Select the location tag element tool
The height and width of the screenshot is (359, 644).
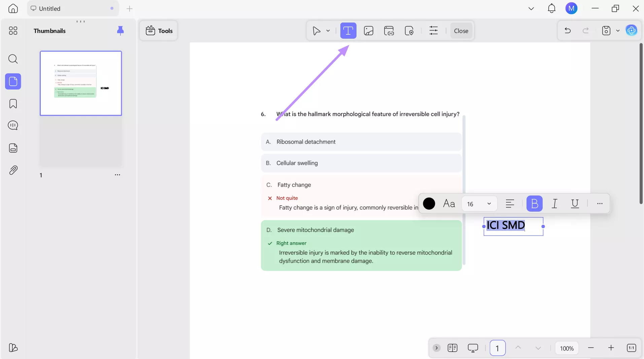click(x=409, y=30)
